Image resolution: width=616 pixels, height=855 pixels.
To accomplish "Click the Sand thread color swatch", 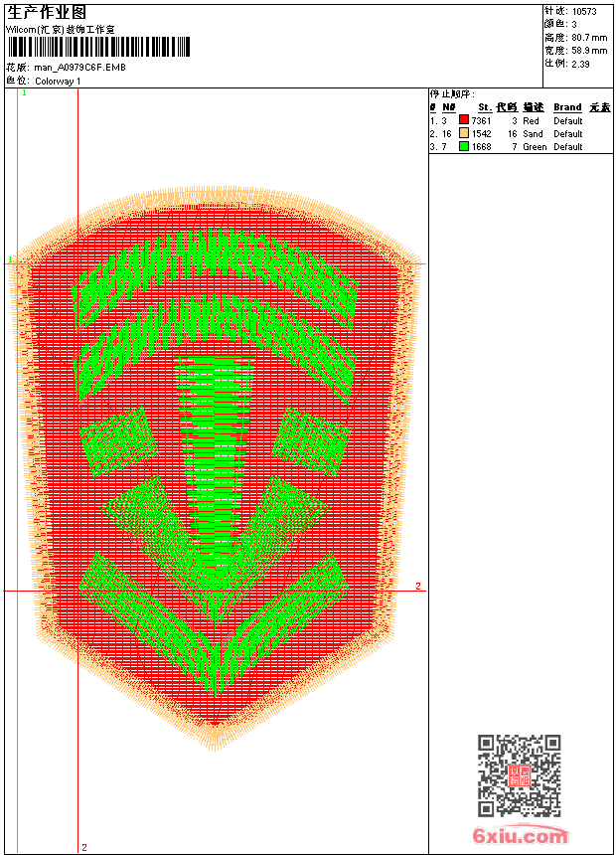I will [x=463, y=133].
